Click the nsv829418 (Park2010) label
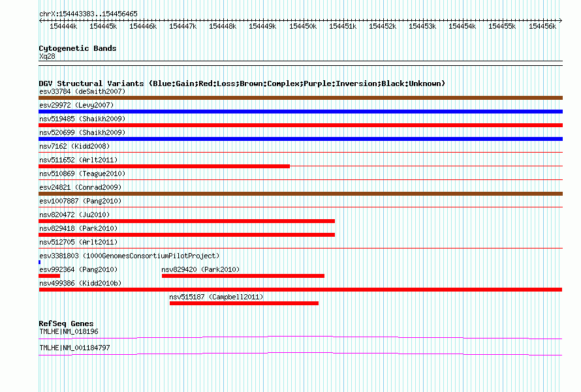This screenshot has width=581, height=392. [x=78, y=228]
